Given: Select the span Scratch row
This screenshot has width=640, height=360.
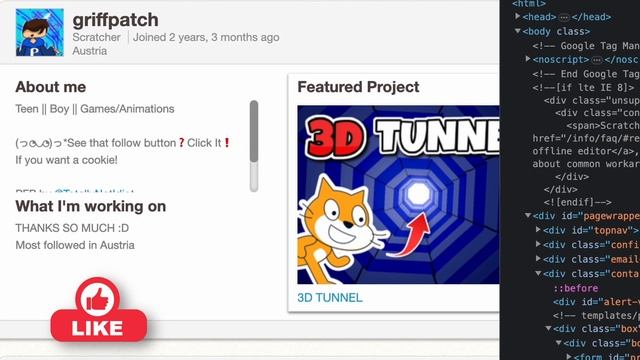Looking at the screenshot, I should click(x=603, y=125).
